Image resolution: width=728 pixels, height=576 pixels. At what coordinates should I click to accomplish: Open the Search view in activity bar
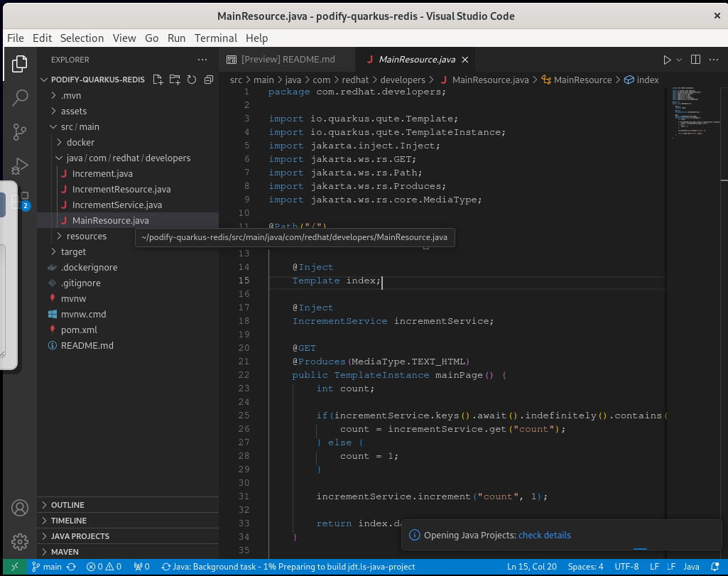(x=19, y=97)
